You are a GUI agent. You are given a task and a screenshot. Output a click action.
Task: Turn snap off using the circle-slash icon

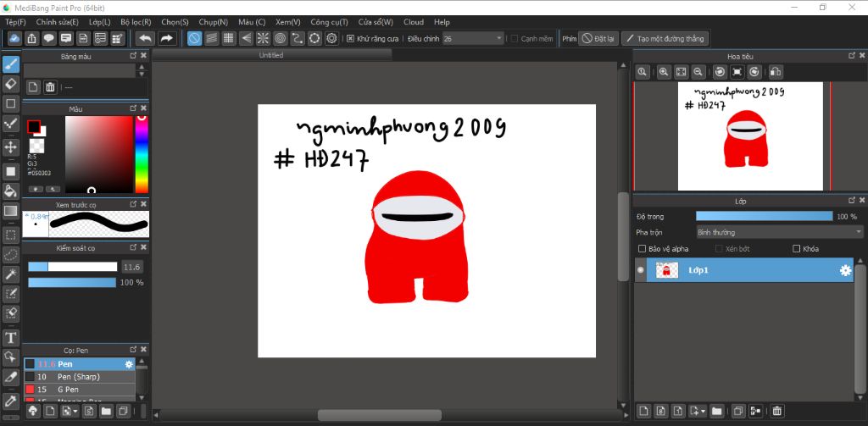point(194,38)
